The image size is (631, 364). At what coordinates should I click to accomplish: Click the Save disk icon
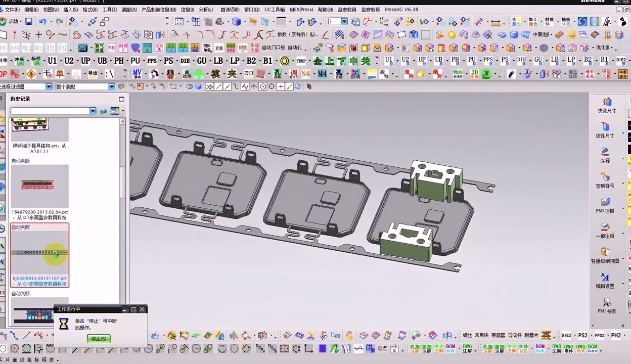coord(29,22)
